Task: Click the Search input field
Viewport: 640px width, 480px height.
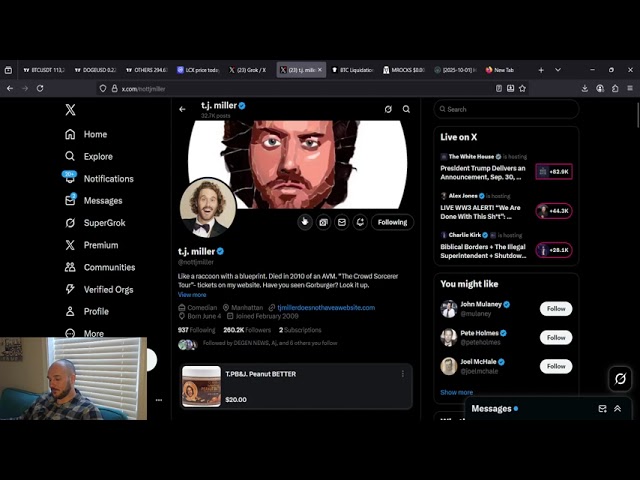Action: pos(508,109)
